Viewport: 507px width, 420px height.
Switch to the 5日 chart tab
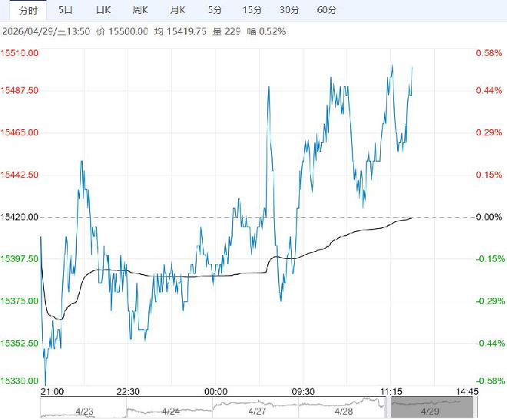tap(66, 10)
